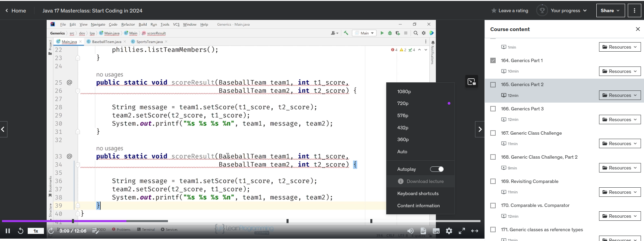Open the Your progress dropdown
The image size is (644, 241).
click(569, 10)
